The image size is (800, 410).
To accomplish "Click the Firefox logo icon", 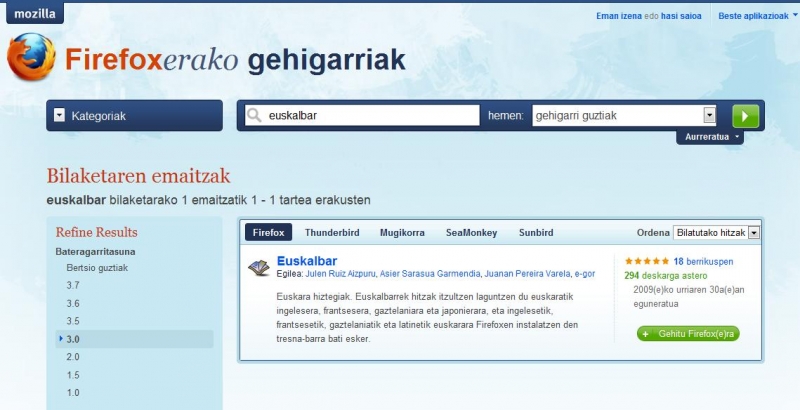I will pos(31,57).
